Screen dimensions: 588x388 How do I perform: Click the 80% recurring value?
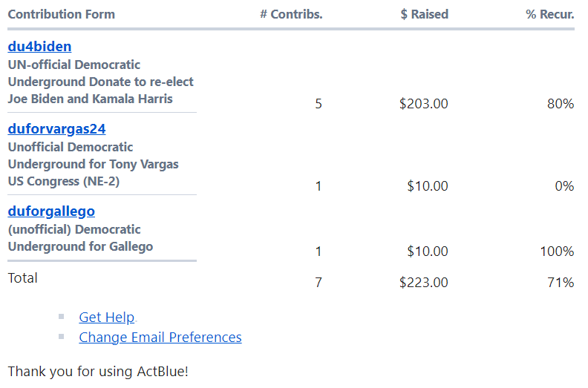point(561,104)
